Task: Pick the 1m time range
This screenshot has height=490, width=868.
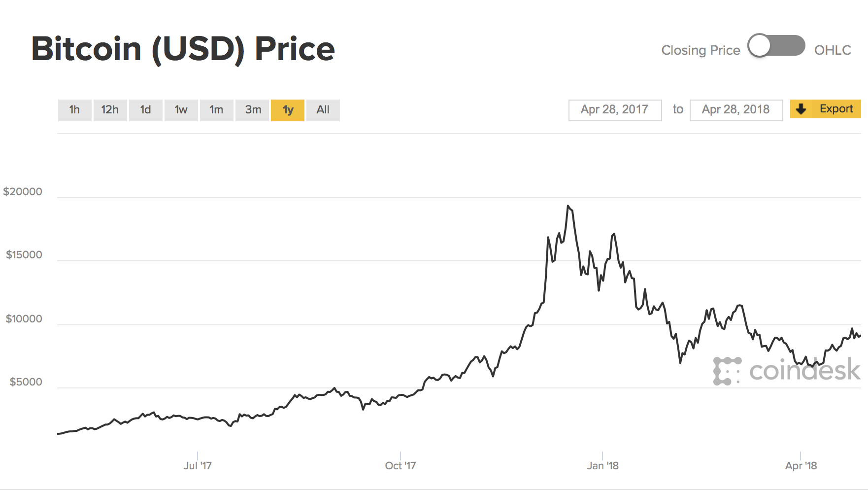Action: [x=216, y=110]
